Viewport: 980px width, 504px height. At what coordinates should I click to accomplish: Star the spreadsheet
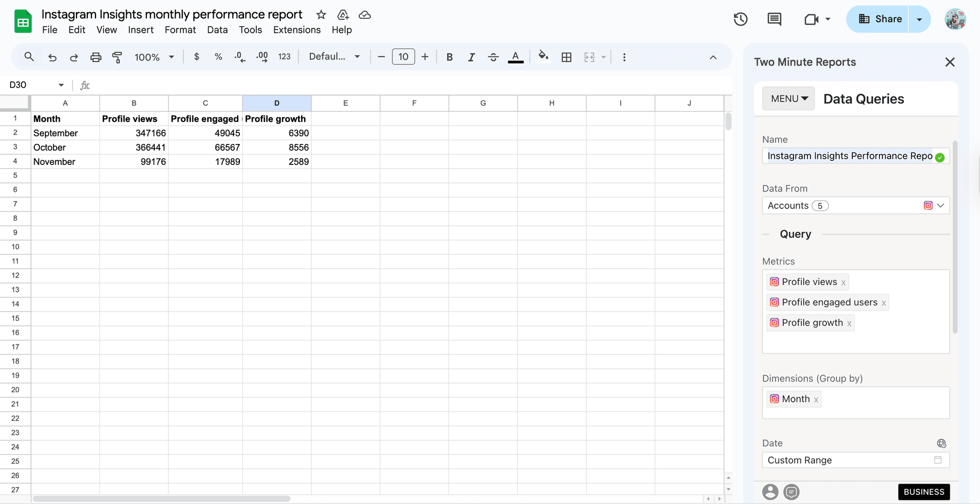click(x=321, y=15)
